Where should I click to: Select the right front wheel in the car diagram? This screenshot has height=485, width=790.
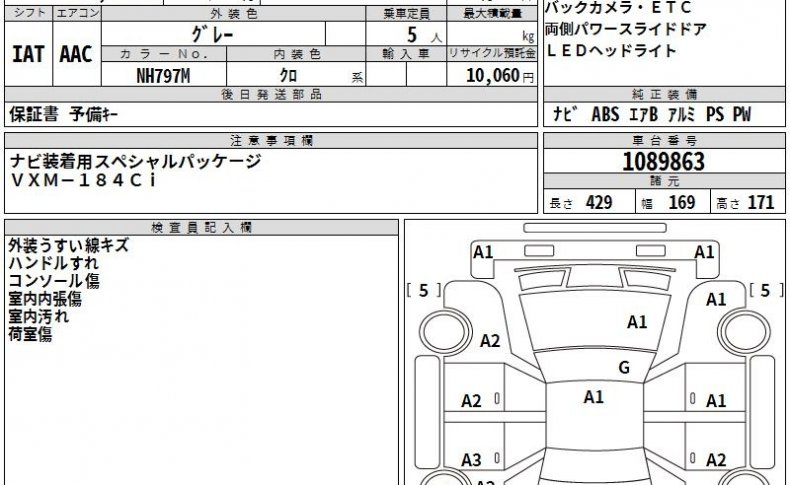(744, 332)
